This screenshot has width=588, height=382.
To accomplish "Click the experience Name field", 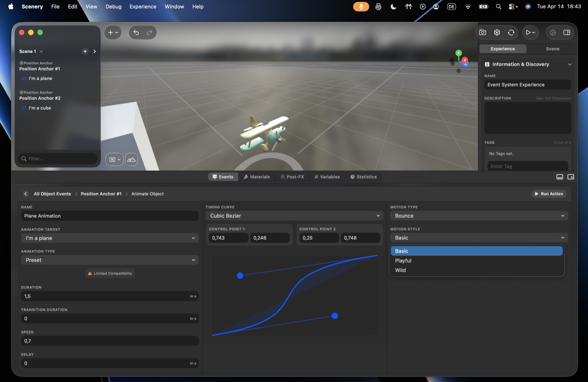I will (x=528, y=84).
